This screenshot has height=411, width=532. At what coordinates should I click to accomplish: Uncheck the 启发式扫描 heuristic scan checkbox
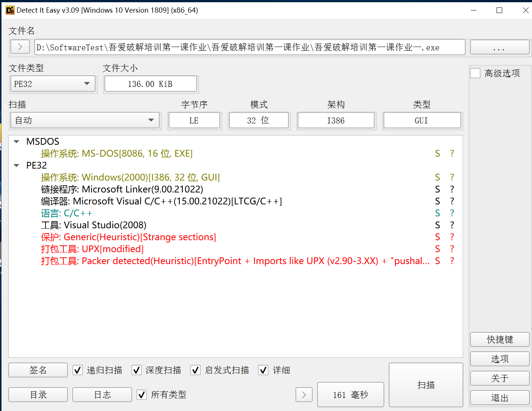click(195, 370)
